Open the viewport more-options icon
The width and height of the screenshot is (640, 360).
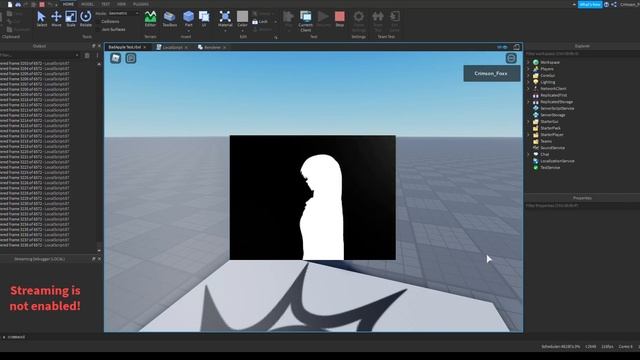(511, 58)
